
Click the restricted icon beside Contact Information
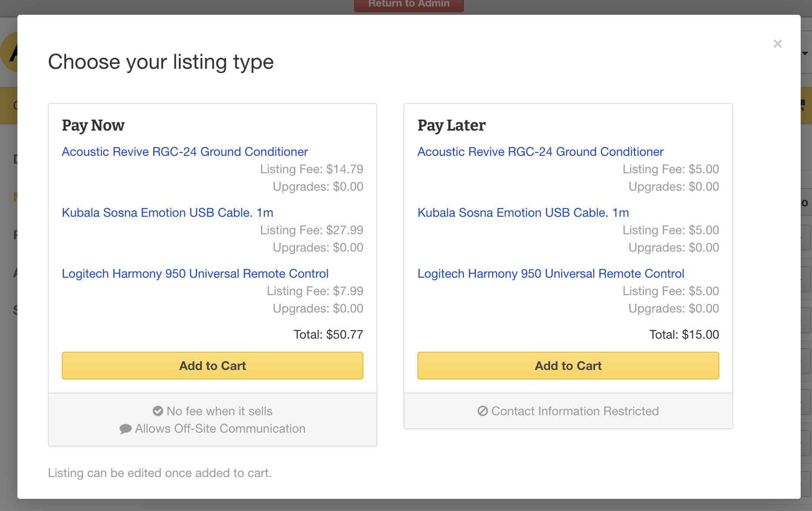coord(483,411)
